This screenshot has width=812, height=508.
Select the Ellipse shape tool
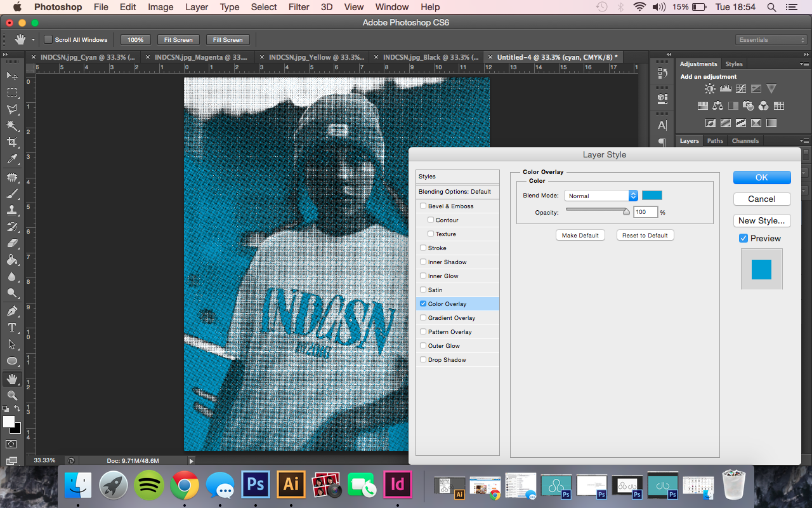tap(12, 361)
